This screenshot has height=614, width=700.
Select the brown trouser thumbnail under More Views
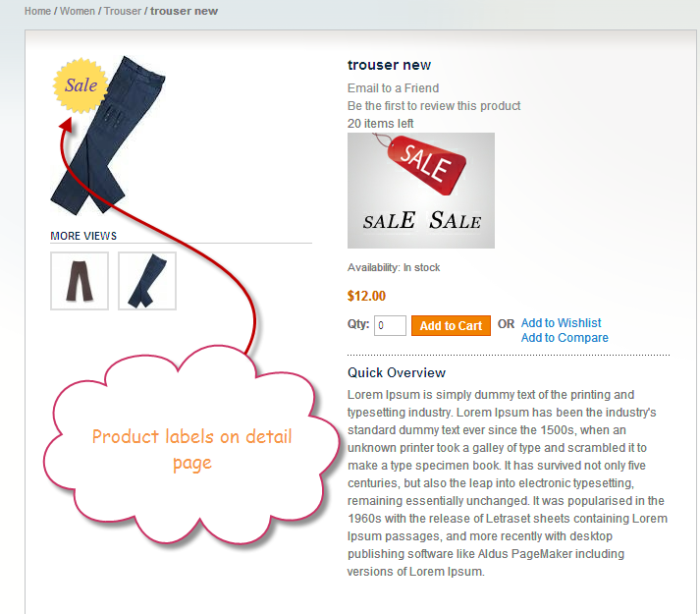click(80, 281)
